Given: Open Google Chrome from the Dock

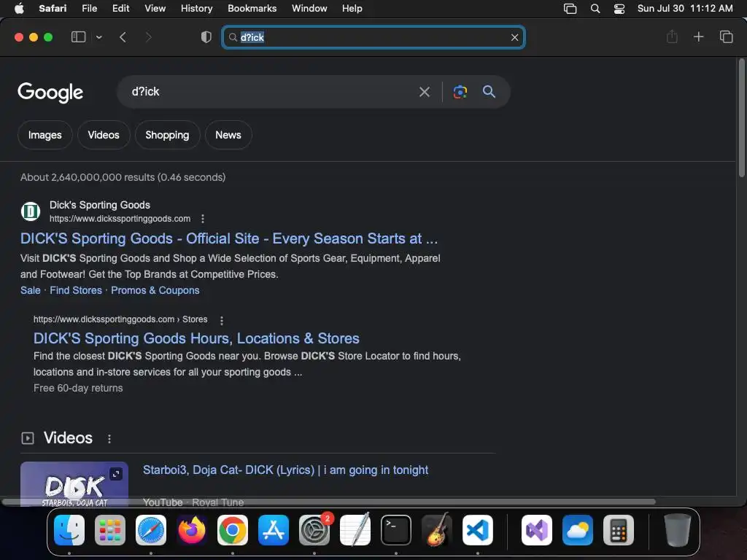Looking at the screenshot, I should pyautogui.click(x=233, y=530).
